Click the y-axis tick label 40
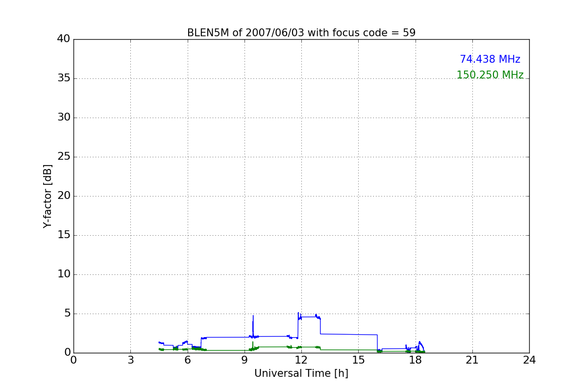 click(63, 39)
